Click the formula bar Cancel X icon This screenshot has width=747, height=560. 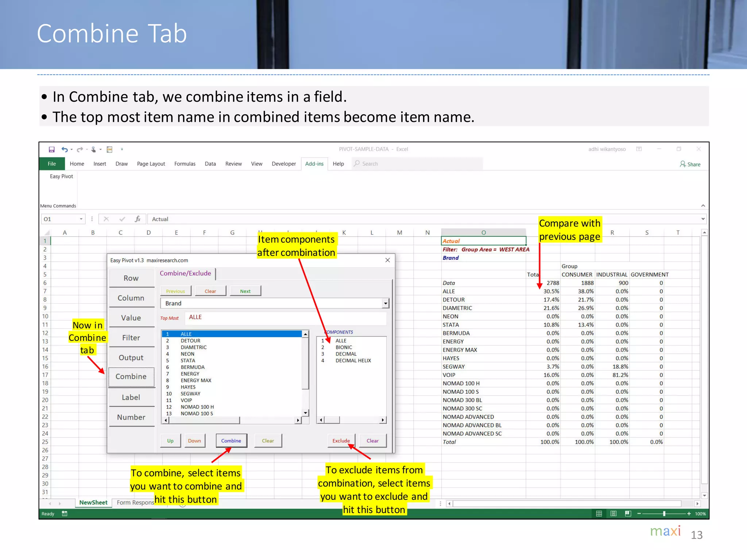[x=106, y=219]
